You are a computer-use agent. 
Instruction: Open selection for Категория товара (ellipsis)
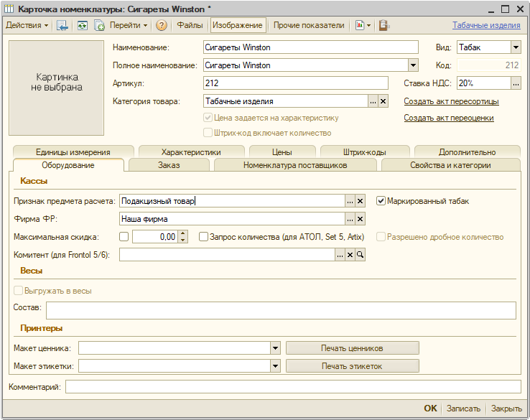pyautogui.click(x=373, y=101)
